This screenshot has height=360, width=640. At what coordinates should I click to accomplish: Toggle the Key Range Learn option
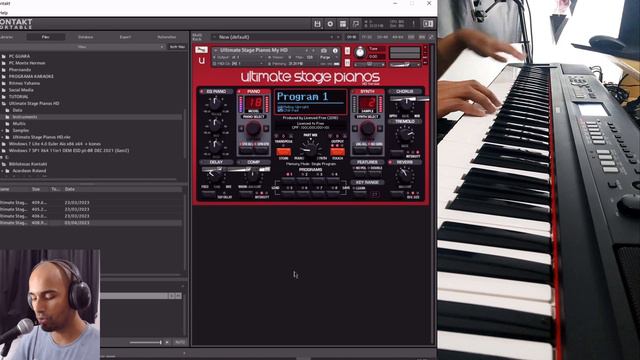click(x=360, y=189)
